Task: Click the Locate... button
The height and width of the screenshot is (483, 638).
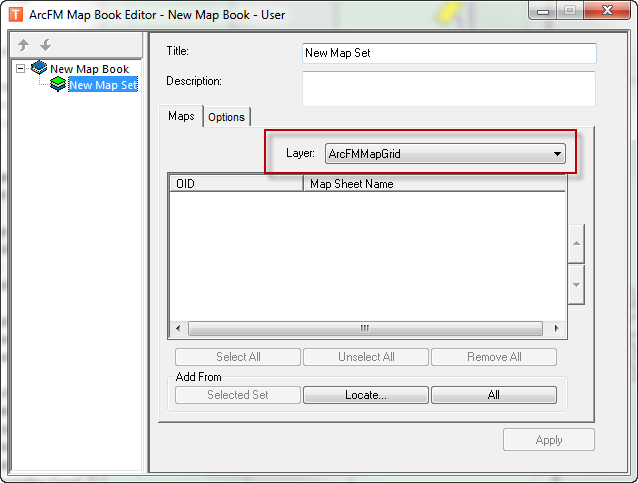Action: pos(366,395)
